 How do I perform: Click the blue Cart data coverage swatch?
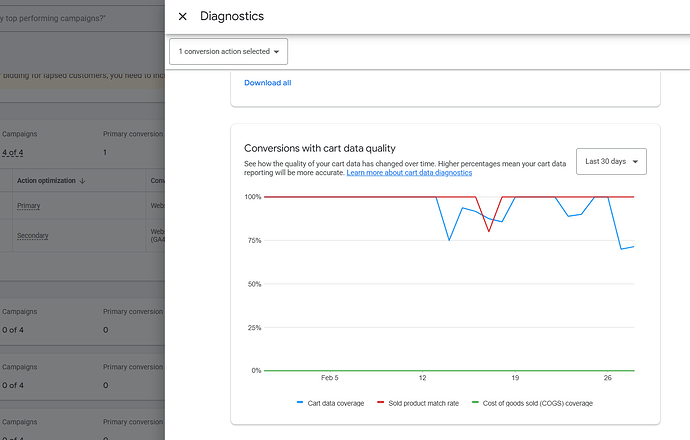pyautogui.click(x=301, y=403)
